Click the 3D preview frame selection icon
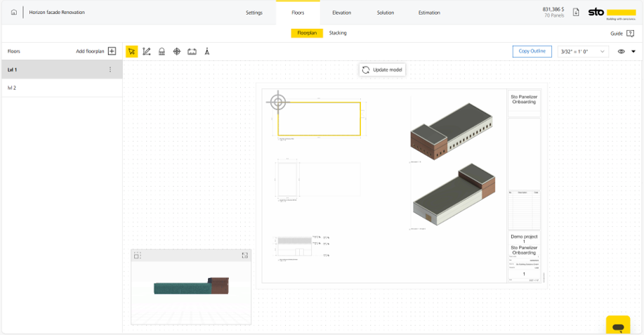Image resolution: width=644 pixels, height=335 pixels. 137,256
